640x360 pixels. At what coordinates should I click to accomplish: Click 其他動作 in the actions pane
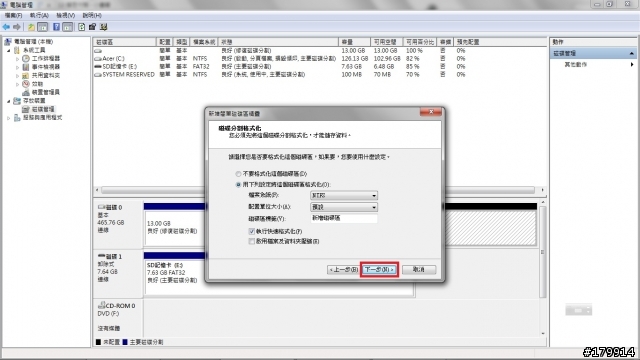click(x=576, y=64)
